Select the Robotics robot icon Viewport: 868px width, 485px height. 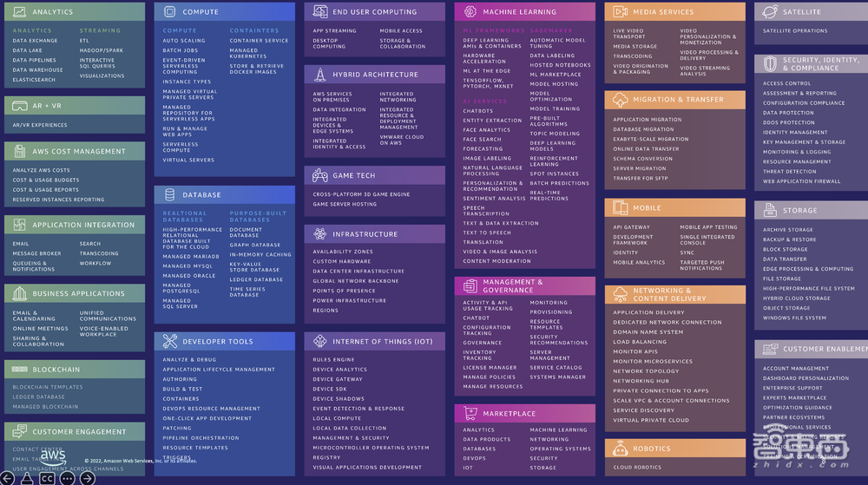tap(620, 449)
